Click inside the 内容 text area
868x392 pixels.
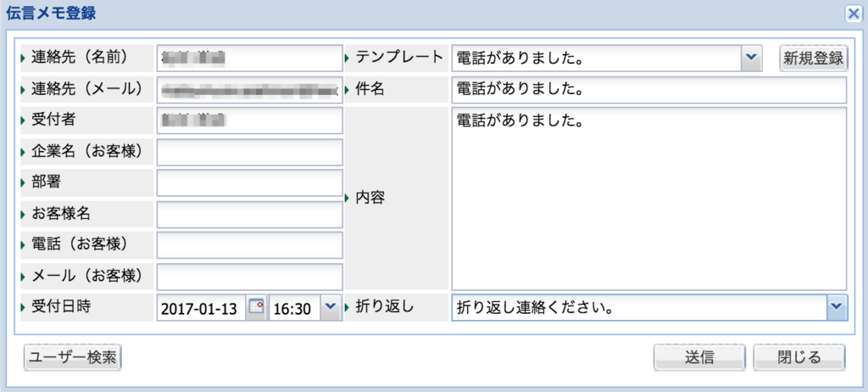pyautogui.click(x=648, y=199)
